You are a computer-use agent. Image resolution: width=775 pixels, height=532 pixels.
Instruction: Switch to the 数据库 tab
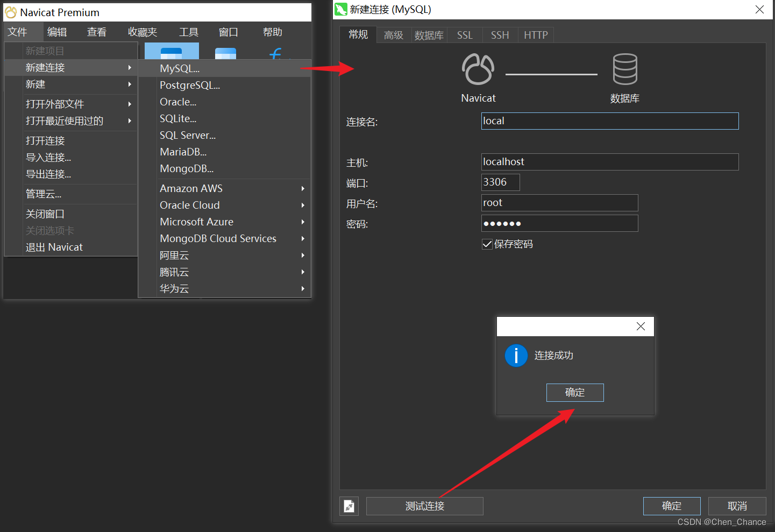429,35
